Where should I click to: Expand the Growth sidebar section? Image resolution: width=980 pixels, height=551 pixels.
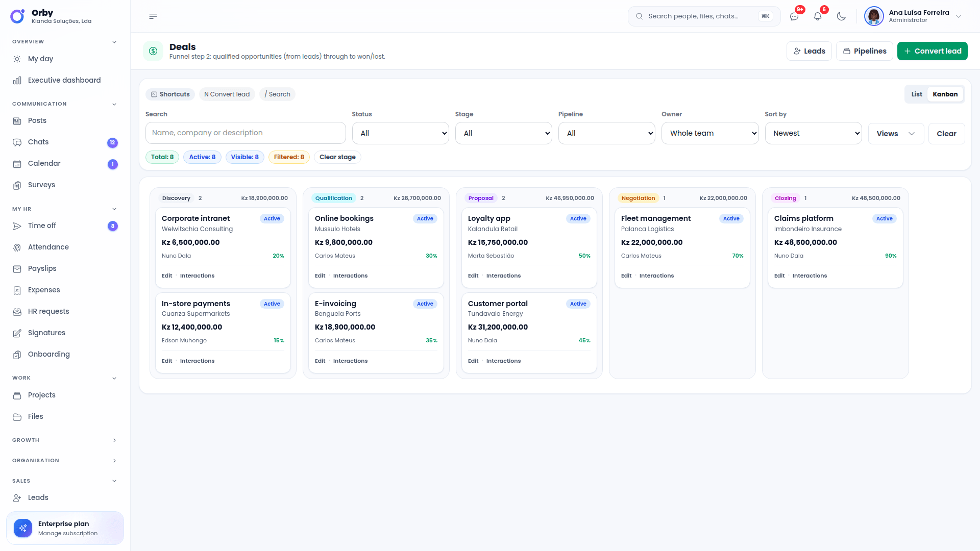[x=65, y=440]
